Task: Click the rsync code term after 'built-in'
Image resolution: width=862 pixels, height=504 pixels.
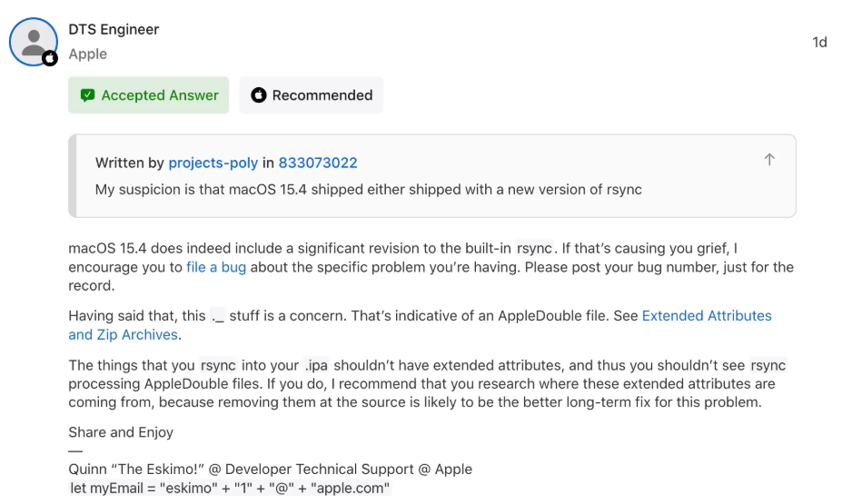Action: point(534,249)
